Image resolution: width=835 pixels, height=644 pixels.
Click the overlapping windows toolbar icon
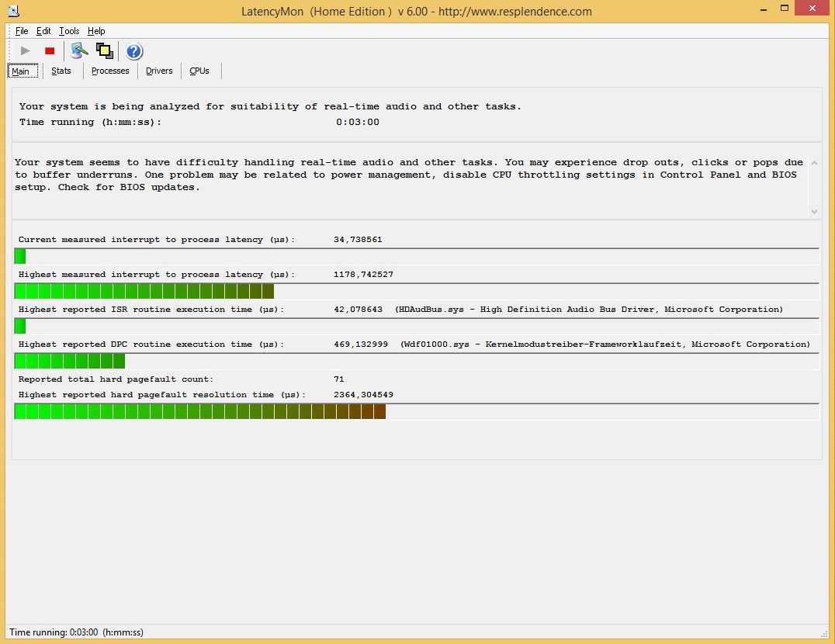click(104, 50)
